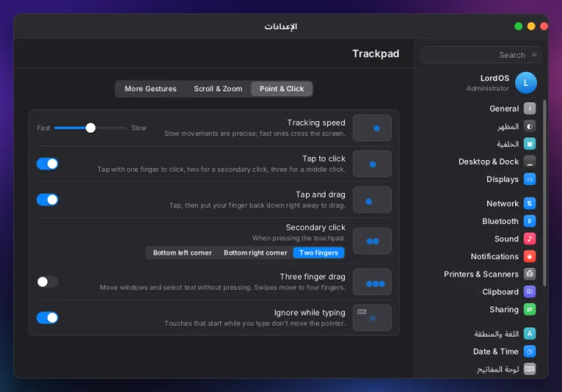This screenshot has width=562, height=392.
Task: Go to Bluetooth label in sidebar
Action: point(500,221)
